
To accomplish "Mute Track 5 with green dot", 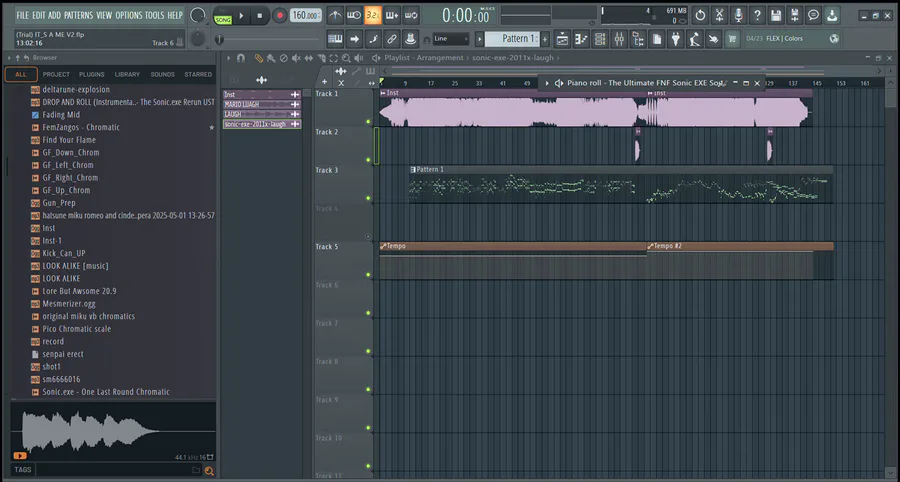I will pos(368,275).
